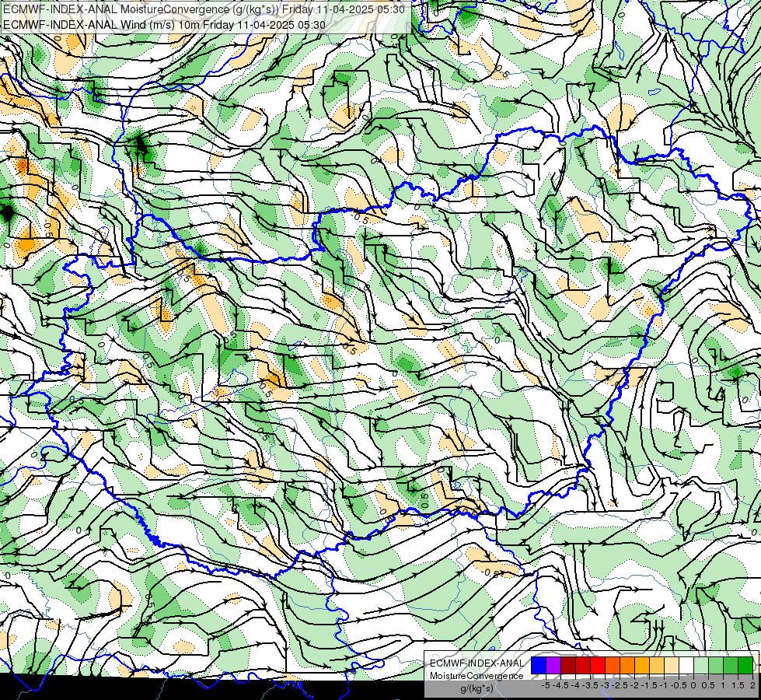Screen dimensions: 761x700
Task: Click the legend text MoistureConvergence
Action: click(x=476, y=676)
